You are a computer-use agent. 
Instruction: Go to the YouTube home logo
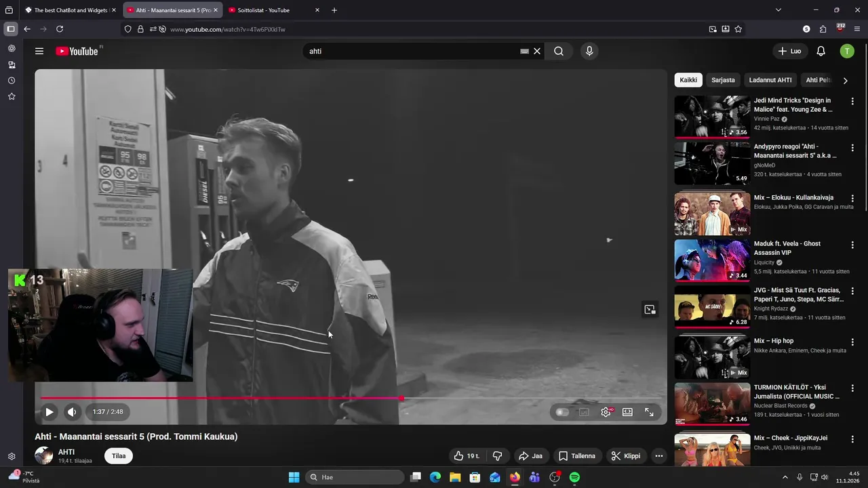click(77, 51)
